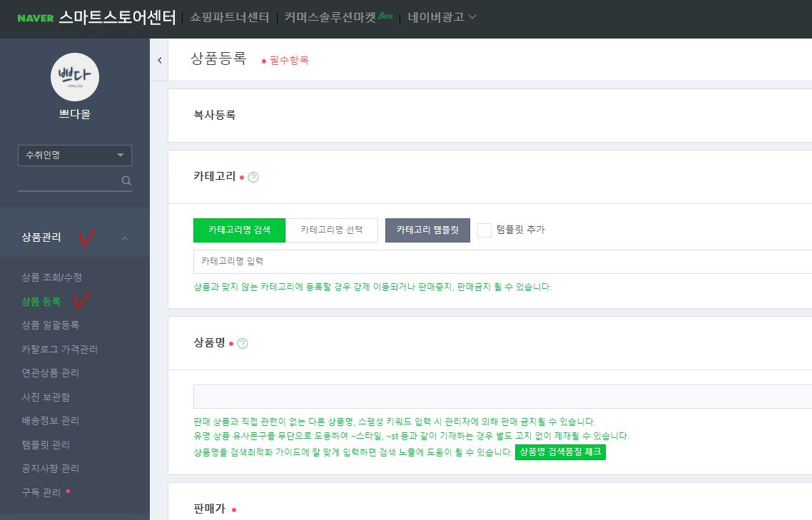Open 공지사항 관리 in sidebar
This screenshot has width=812, height=520.
tap(50, 468)
